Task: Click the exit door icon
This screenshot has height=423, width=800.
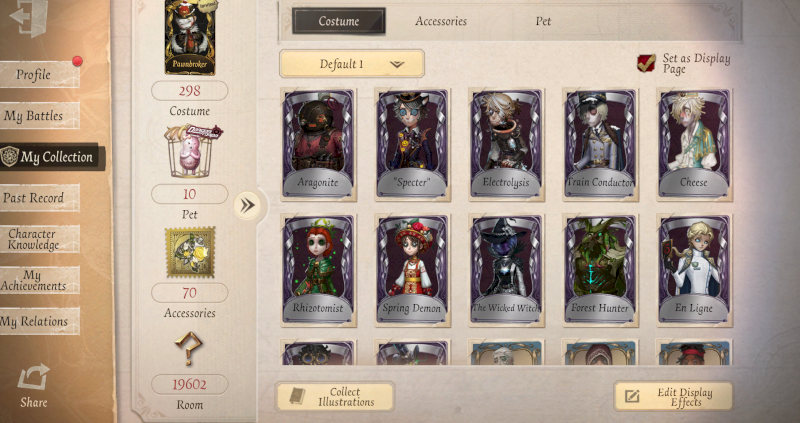Action: click(29, 16)
